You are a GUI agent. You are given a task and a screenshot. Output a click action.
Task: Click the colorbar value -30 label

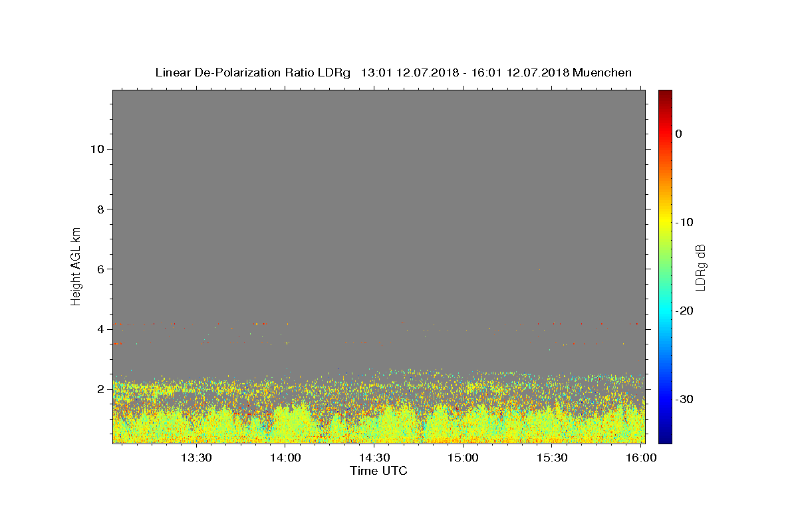click(684, 399)
